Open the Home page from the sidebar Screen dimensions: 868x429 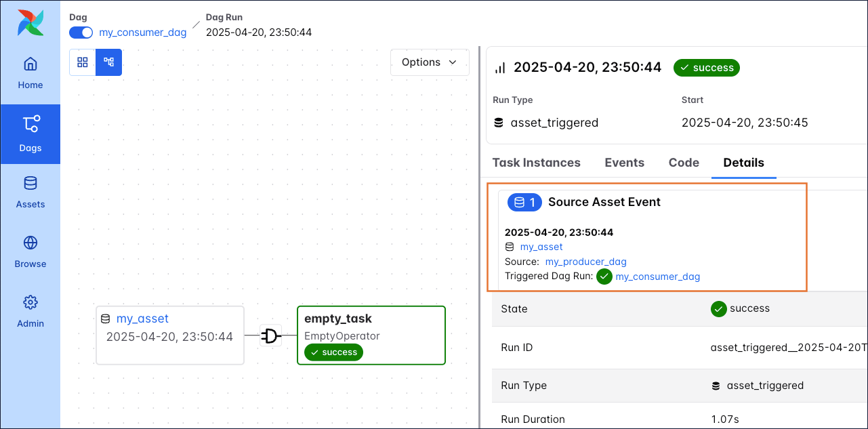(x=30, y=70)
